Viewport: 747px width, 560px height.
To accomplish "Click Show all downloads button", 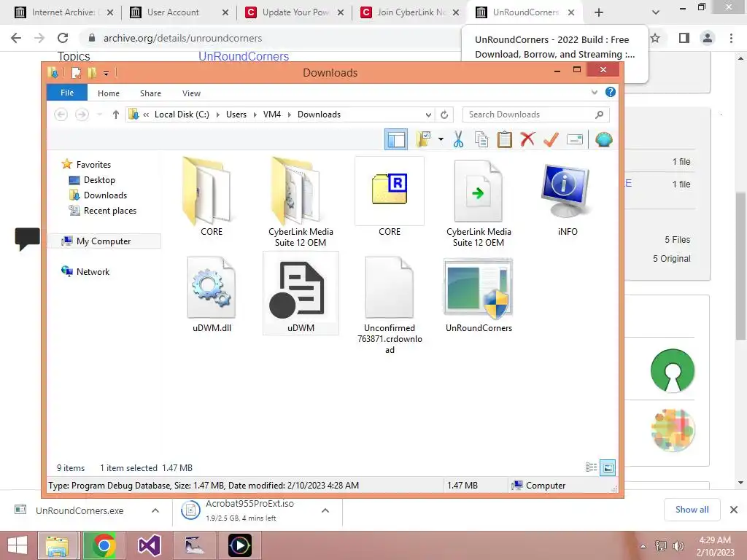I will coord(692,510).
